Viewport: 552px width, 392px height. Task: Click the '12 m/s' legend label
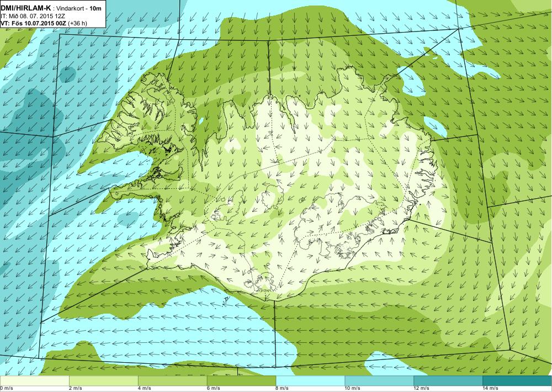point(422,389)
